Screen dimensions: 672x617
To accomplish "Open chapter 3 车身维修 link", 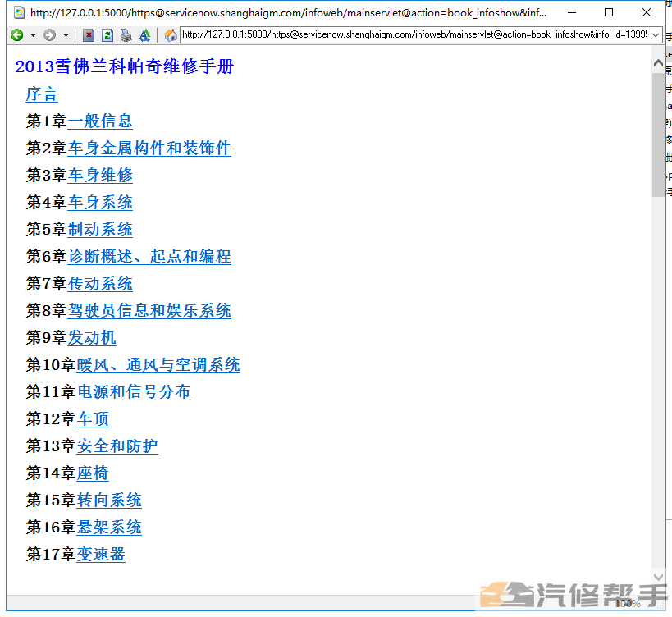I will coord(100,176).
